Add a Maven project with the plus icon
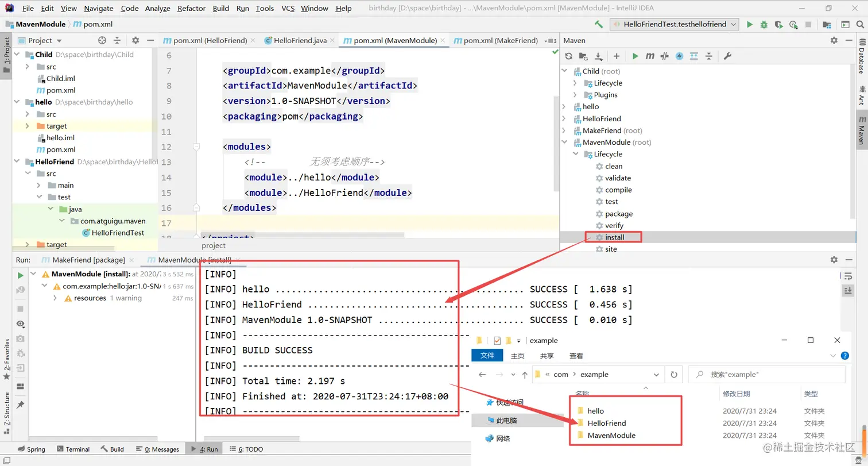This screenshot has width=868, height=466. tap(617, 56)
